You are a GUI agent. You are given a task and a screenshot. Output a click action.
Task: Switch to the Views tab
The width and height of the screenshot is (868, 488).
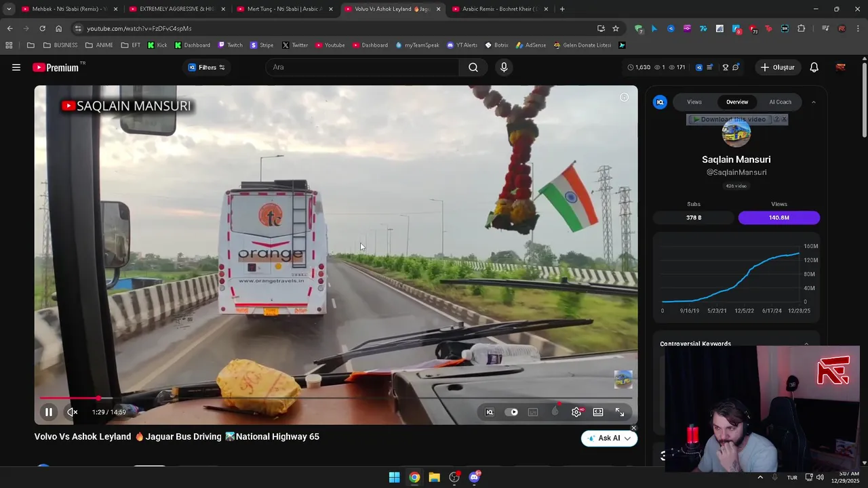point(694,102)
